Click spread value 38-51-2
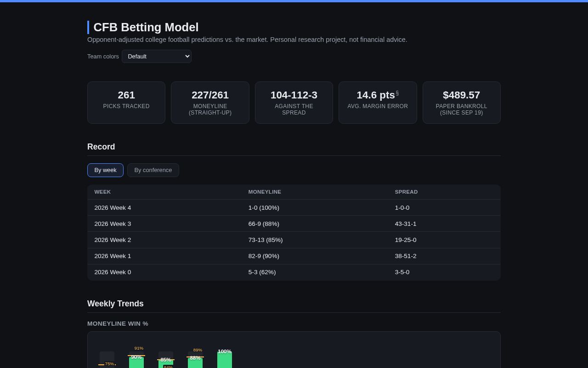 (406, 256)
